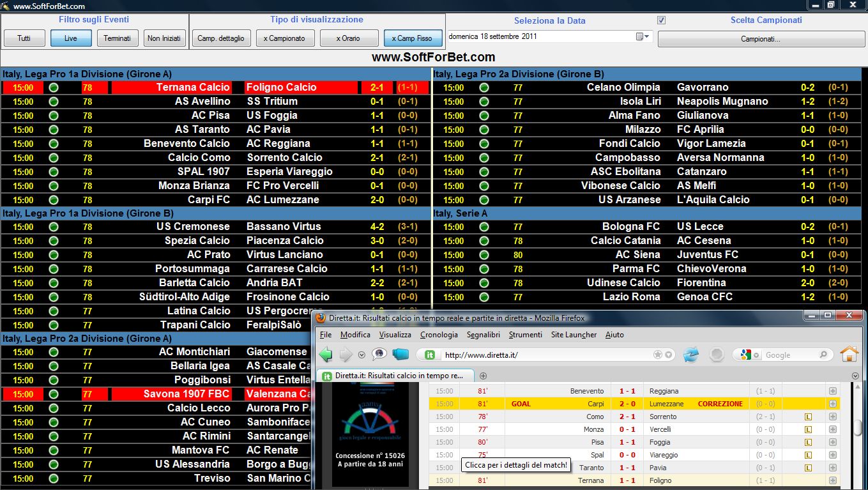Click the L icon on the Pisa-Foggia row
The width and height of the screenshot is (868, 490).
point(808,442)
